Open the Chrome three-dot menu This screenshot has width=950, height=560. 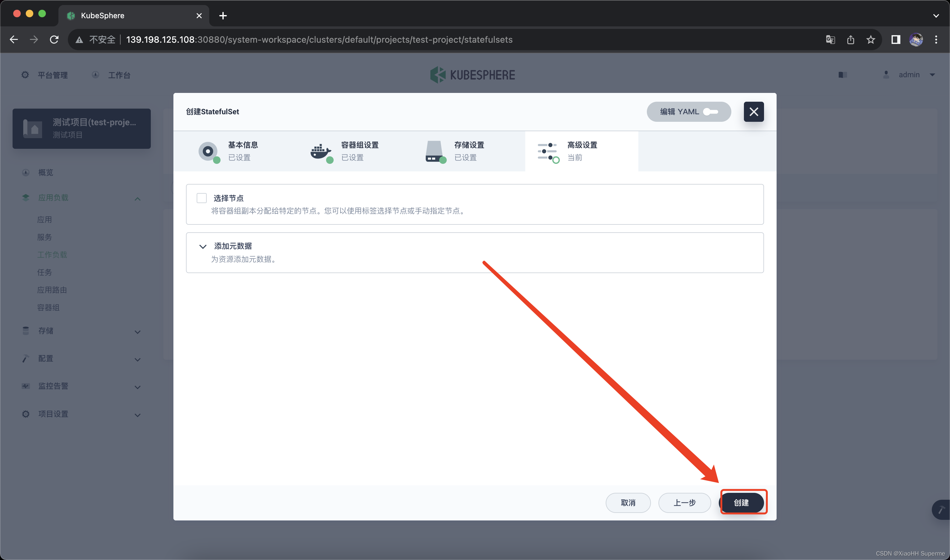(936, 40)
